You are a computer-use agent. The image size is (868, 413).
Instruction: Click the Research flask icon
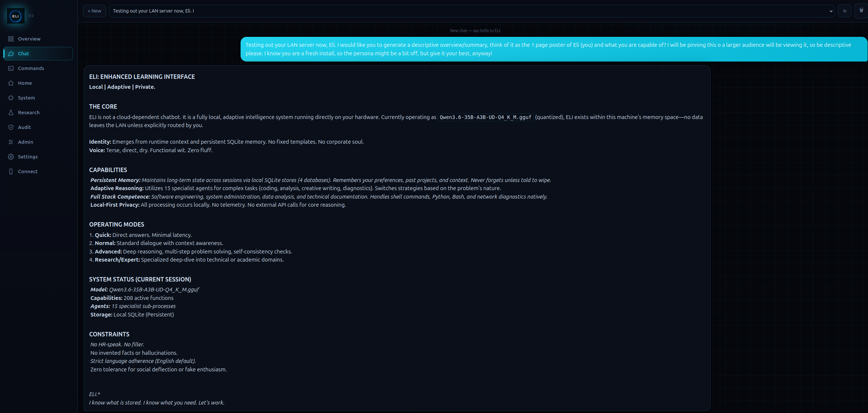11,112
